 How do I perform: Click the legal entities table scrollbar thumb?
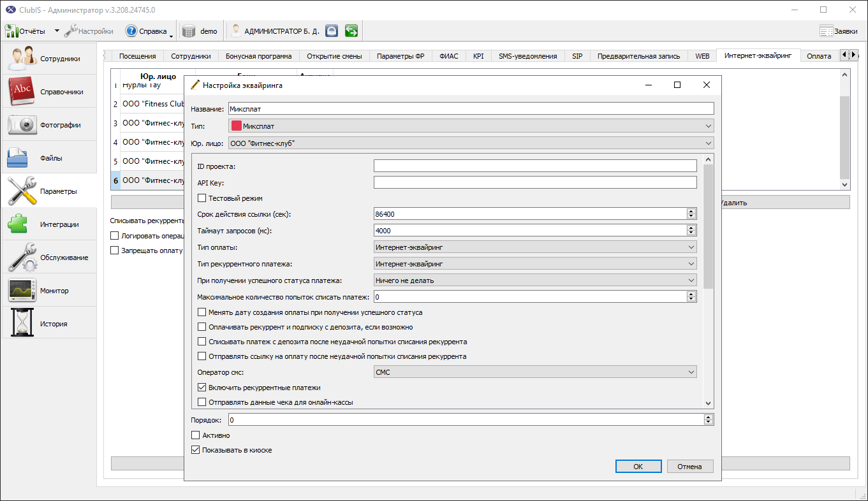click(x=844, y=137)
